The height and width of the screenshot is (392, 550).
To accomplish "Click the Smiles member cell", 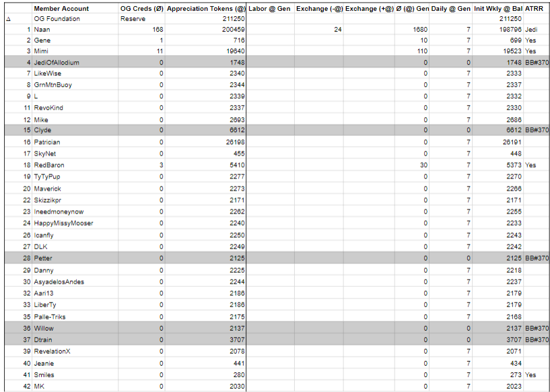I will click(x=75, y=374).
